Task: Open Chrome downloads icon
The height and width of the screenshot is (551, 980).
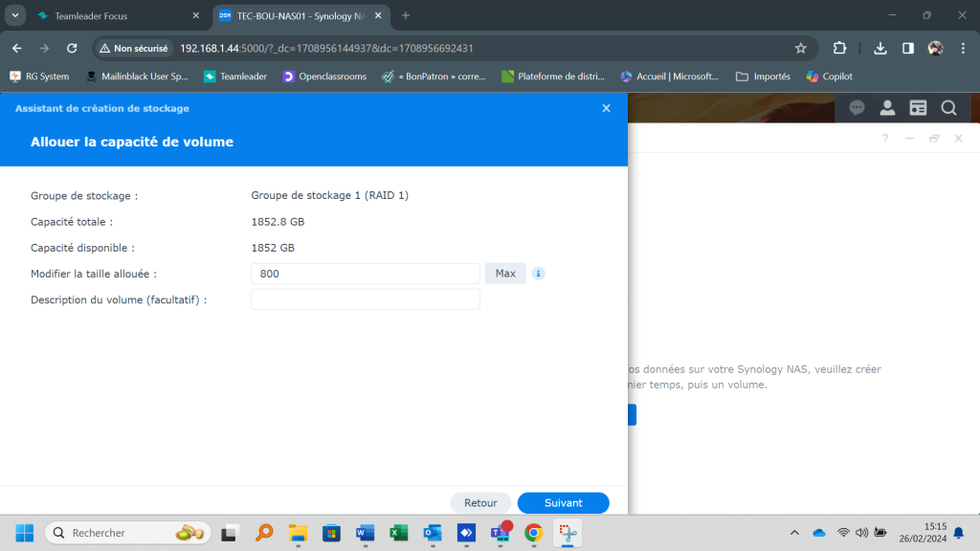Action: pyautogui.click(x=880, y=48)
